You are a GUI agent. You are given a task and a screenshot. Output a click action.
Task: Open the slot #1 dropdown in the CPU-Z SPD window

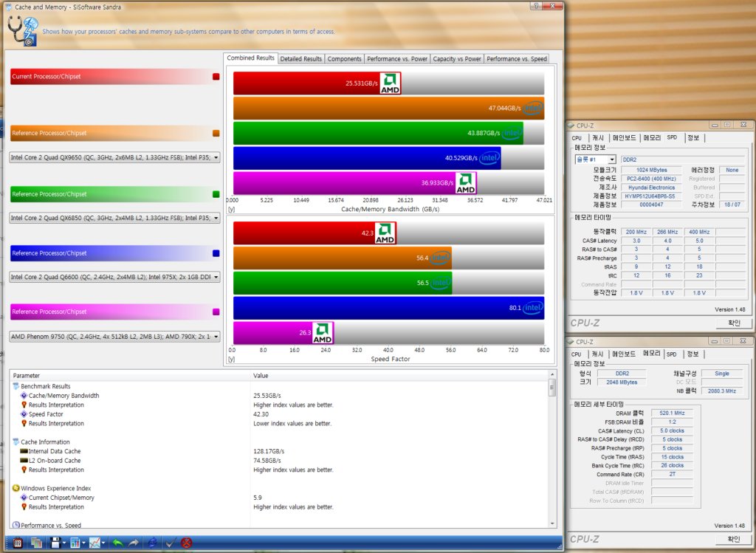595,159
